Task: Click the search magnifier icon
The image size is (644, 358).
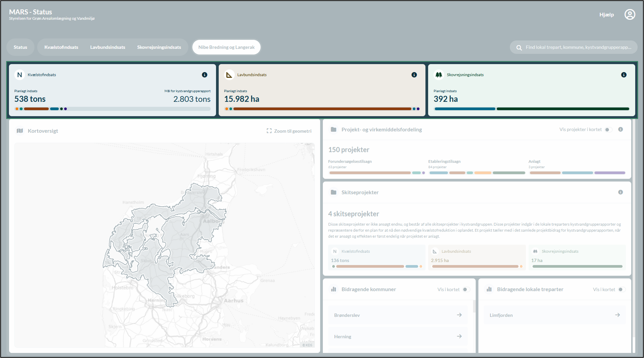Action: coord(519,47)
